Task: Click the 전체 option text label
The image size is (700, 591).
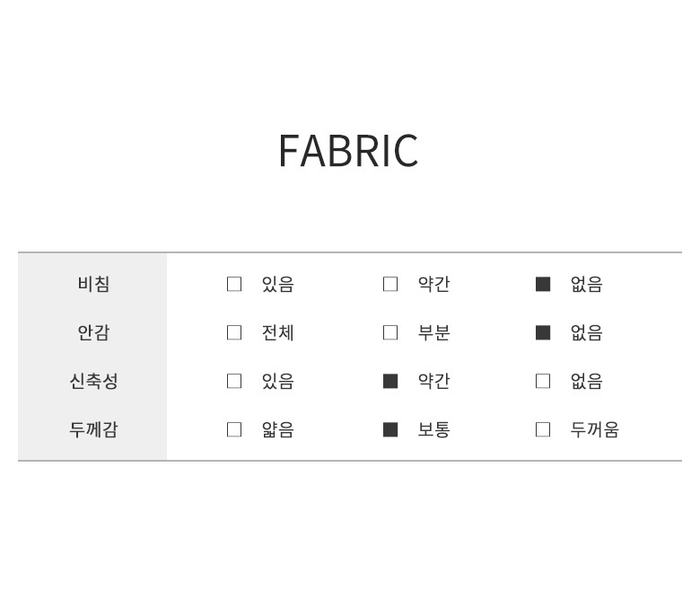Action: (x=277, y=332)
